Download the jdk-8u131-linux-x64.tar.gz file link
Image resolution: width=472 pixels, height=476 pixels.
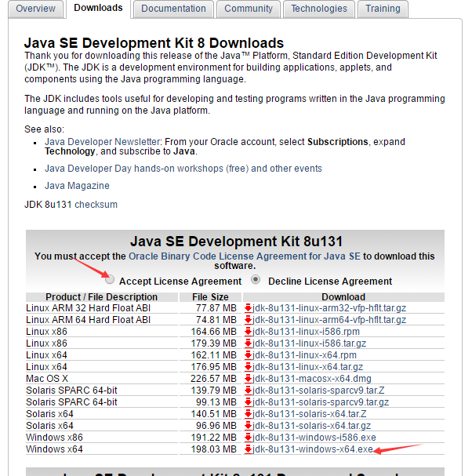(308, 367)
